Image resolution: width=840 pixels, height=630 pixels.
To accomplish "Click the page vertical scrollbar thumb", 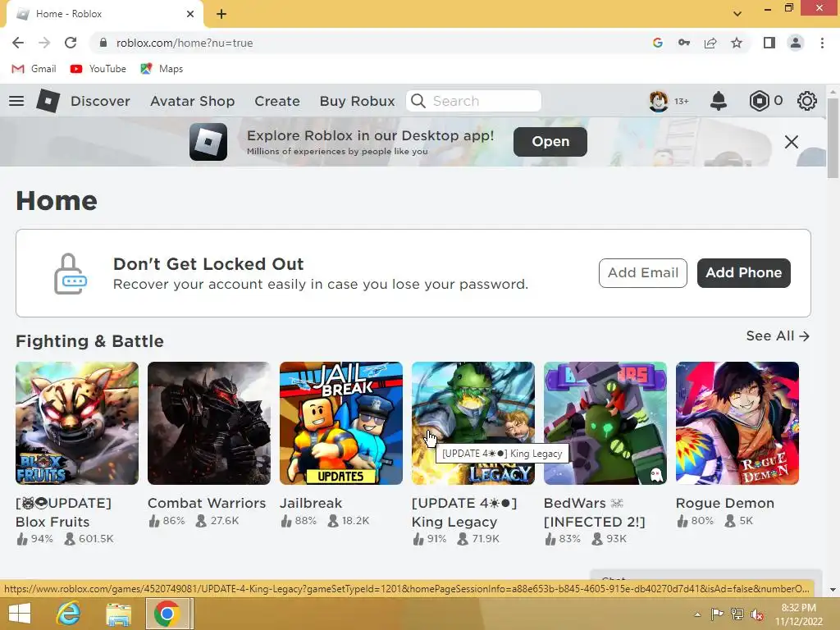I will point(833,138).
